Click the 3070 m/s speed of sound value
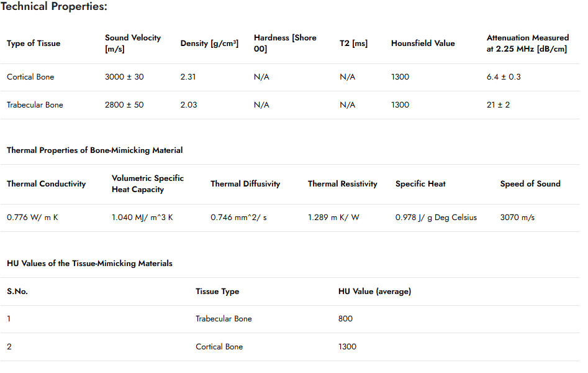The width and height of the screenshot is (588, 373). coord(517,218)
